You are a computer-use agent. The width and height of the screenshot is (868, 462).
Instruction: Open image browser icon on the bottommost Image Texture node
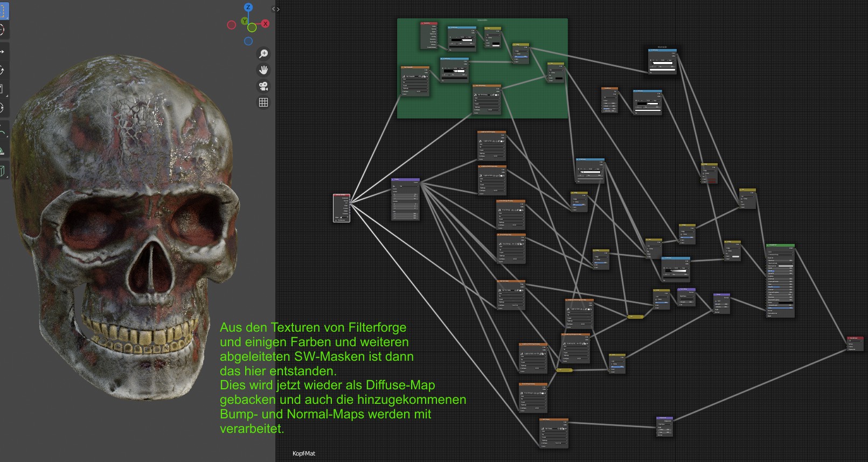543,429
